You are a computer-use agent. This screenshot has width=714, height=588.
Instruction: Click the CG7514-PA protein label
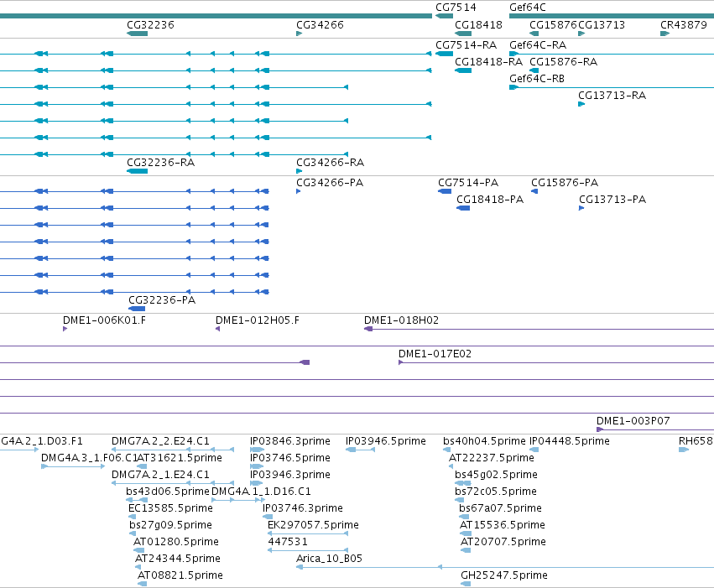coord(468,183)
